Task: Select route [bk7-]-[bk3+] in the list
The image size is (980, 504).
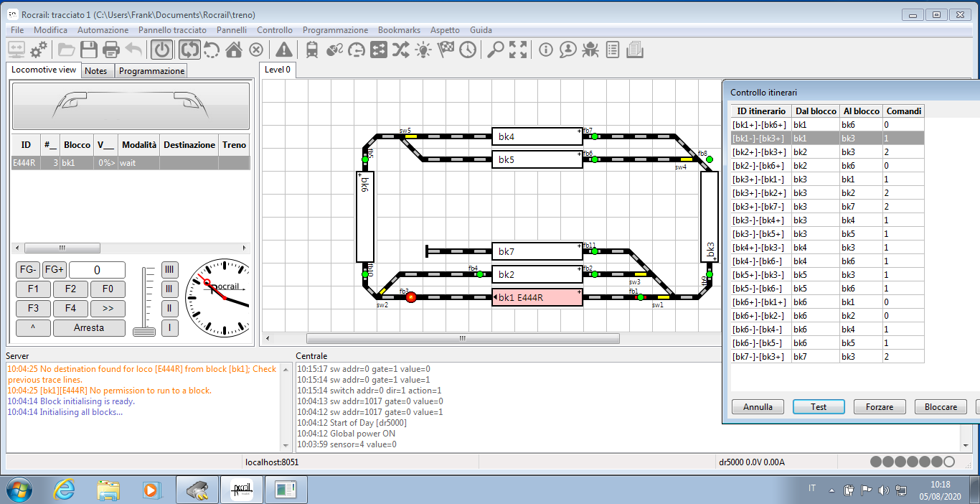Action: click(826, 357)
